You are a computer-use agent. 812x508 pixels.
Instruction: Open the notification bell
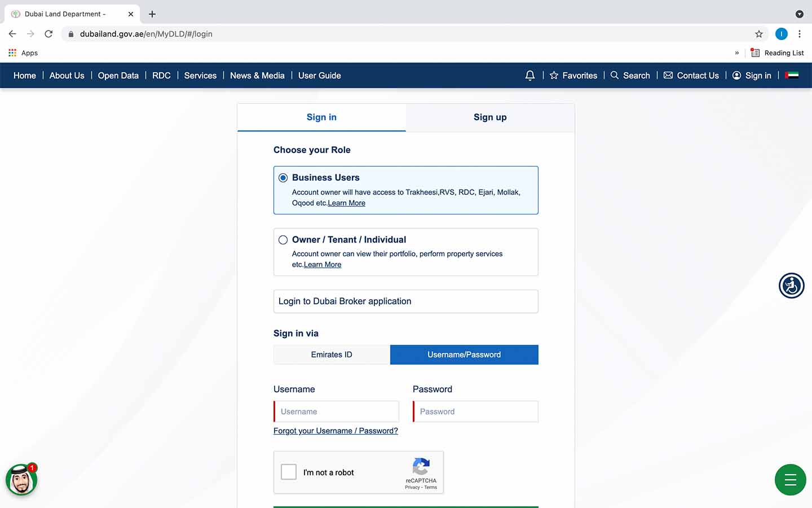tap(529, 75)
